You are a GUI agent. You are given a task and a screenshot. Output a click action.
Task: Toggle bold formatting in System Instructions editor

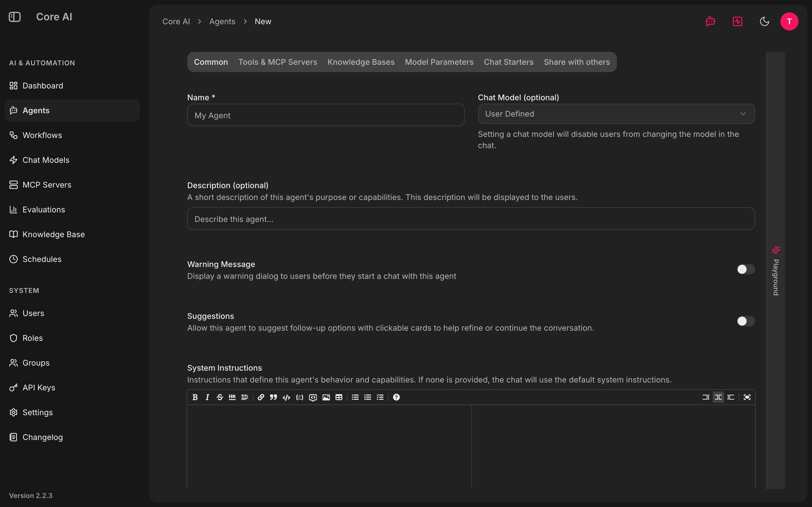195,397
